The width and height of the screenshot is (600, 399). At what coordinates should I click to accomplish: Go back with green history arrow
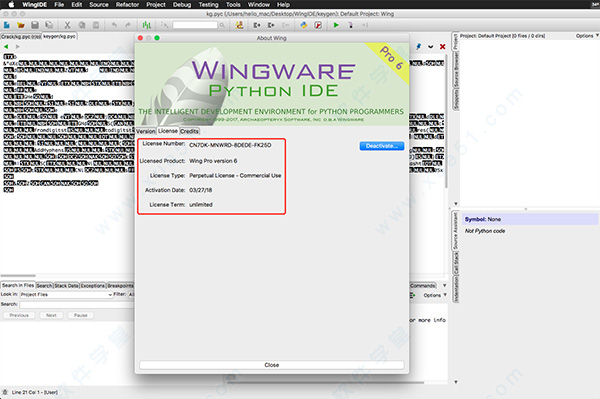(6, 47)
